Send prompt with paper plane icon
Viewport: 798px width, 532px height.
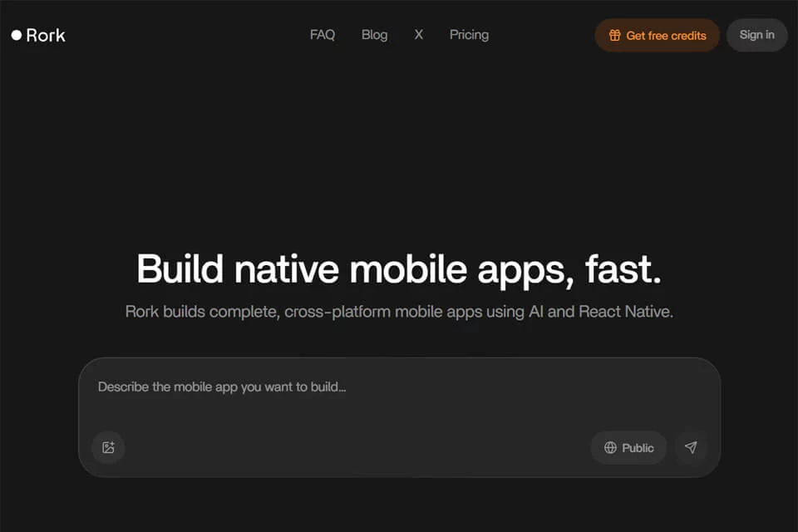691,447
